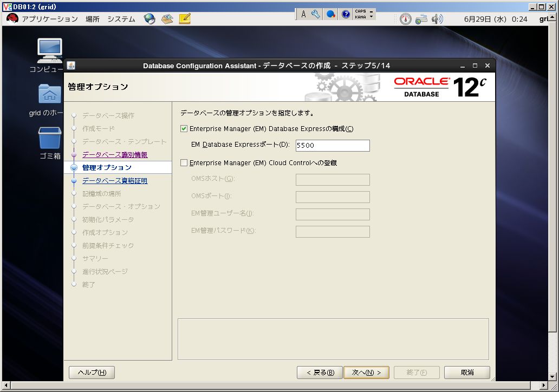Image resolution: width=559 pixels, height=392 pixels.
Task: Click the message area at dialog bottom
Action: coord(333,339)
